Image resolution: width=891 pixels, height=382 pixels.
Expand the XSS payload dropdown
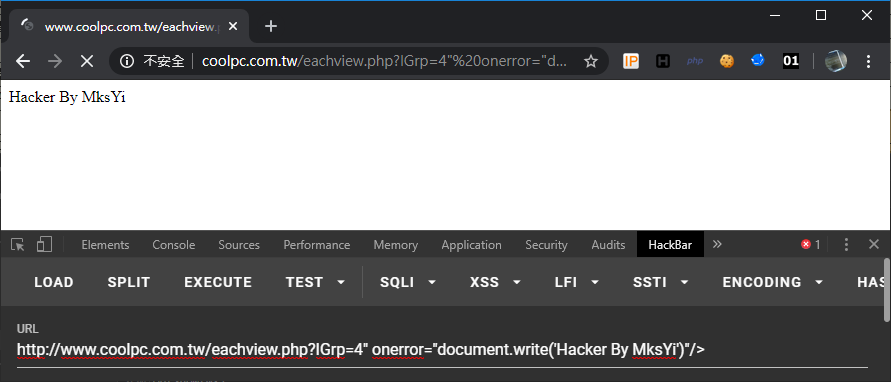(496, 283)
